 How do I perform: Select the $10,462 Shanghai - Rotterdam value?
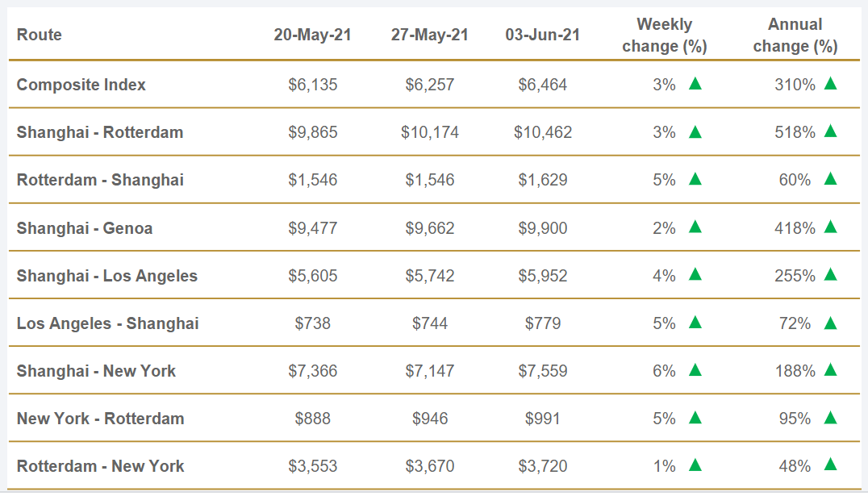pyautogui.click(x=543, y=132)
